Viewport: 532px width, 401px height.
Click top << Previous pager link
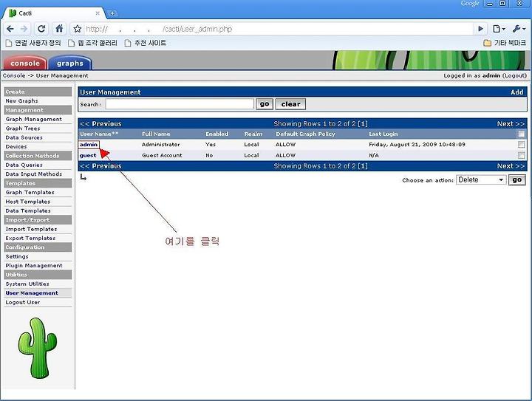[100, 124]
